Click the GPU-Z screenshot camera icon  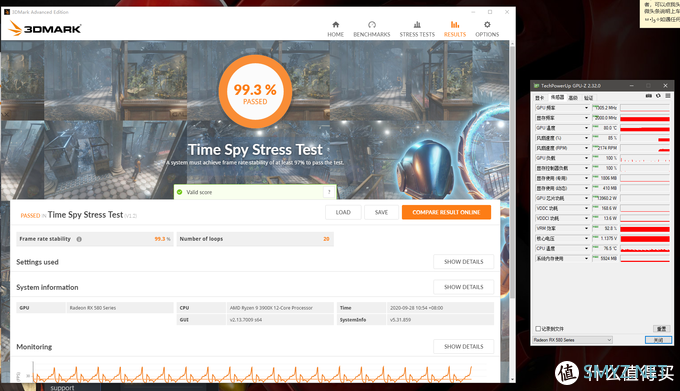(649, 96)
